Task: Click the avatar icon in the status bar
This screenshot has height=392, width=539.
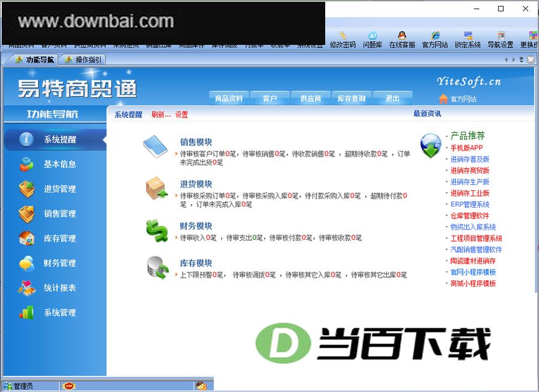Action: (x=201, y=386)
